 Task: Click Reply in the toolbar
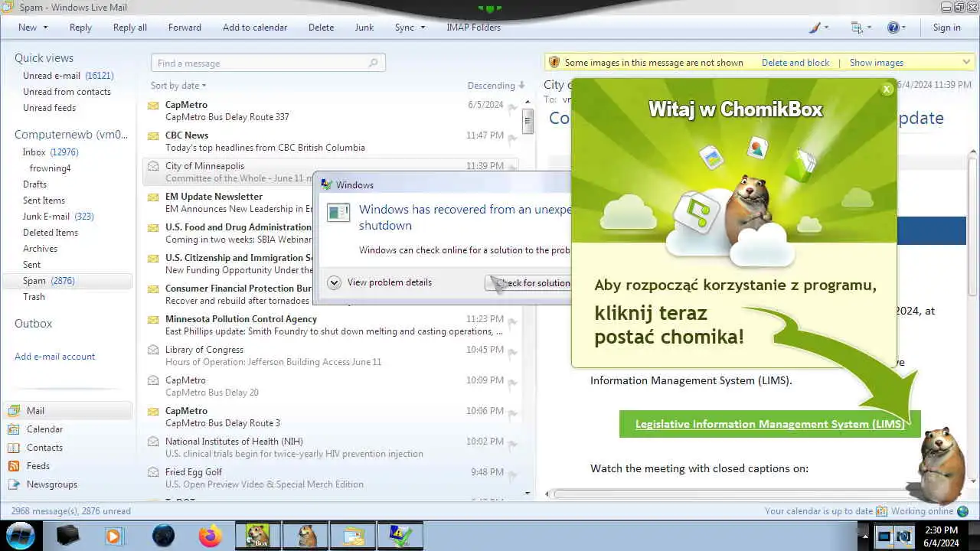click(x=80, y=28)
